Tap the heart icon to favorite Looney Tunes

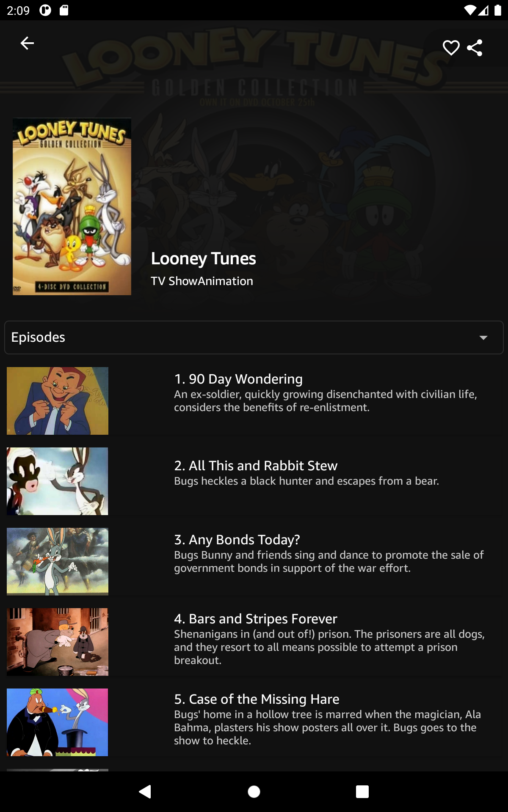[x=451, y=48]
